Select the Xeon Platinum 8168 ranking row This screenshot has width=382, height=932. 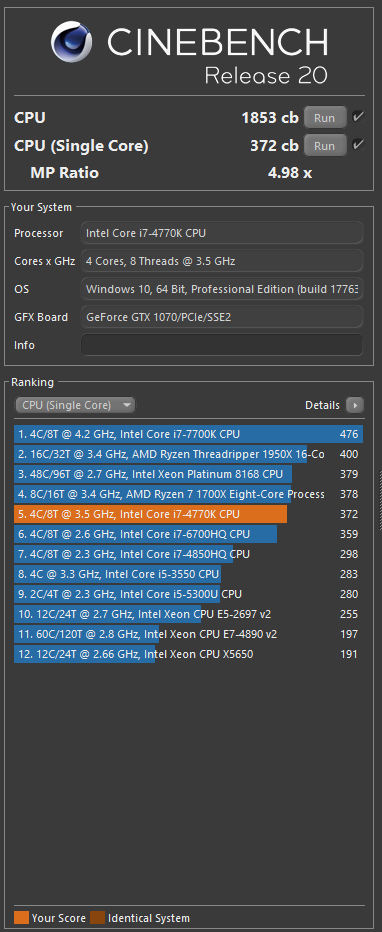tap(188, 474)
